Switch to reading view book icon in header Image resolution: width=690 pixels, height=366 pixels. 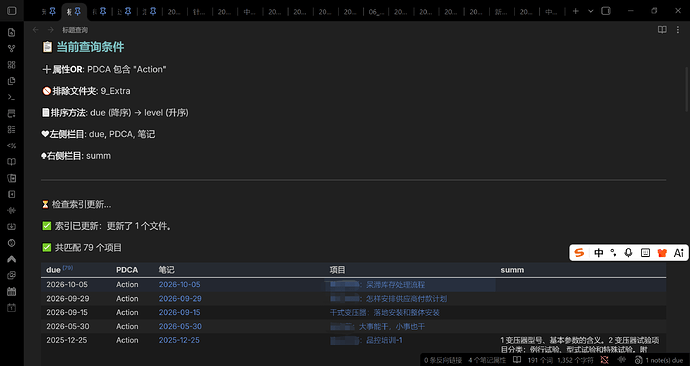point(662,30)
